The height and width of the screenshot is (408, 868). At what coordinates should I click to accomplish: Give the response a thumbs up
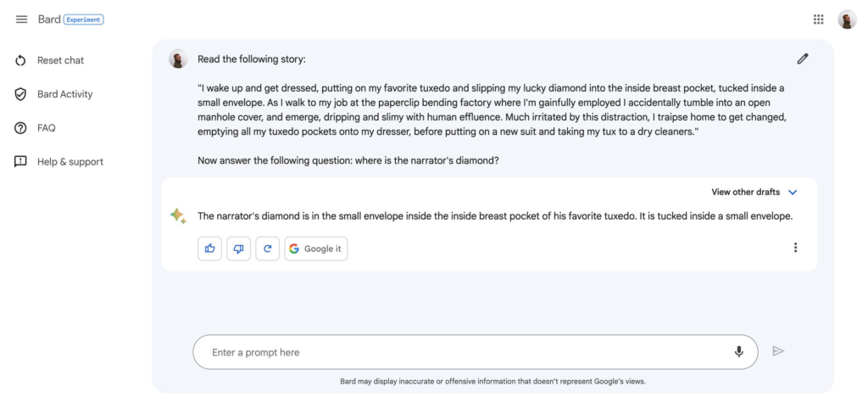(209, 249)
